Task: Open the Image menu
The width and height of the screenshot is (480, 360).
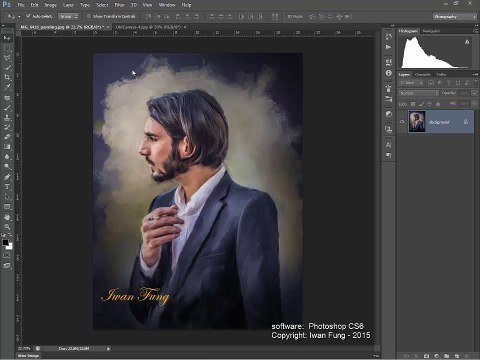Action: (50, 5)
